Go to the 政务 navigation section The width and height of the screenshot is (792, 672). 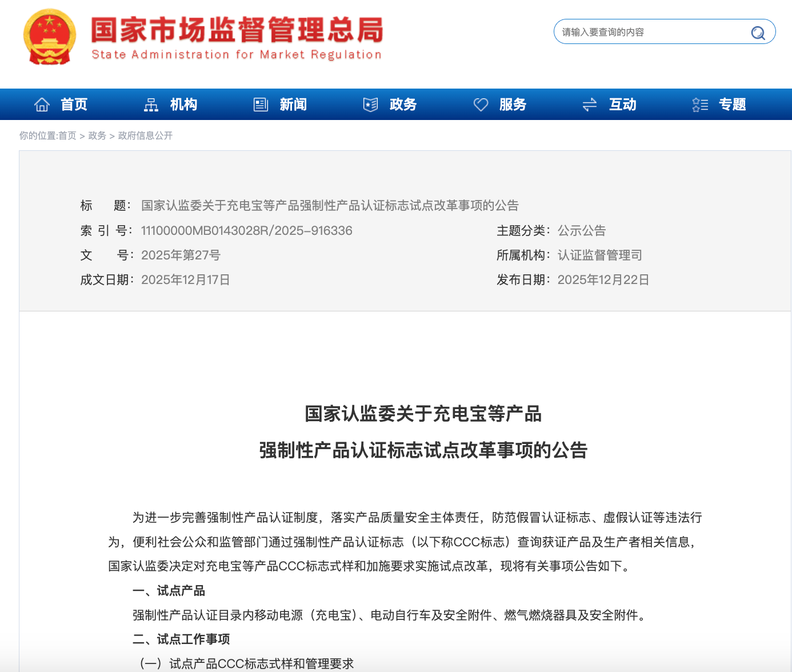(403, 105)
